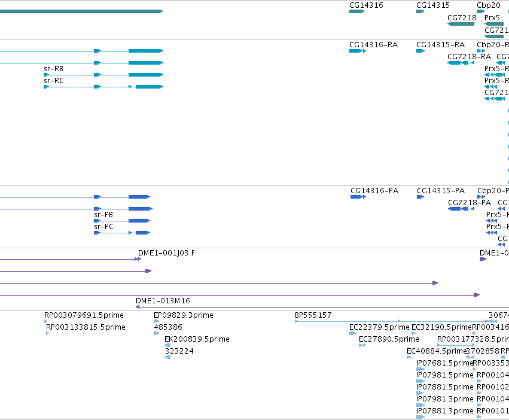
Task: Select the Prx5 gene label
Action: pyautogui.click(x=492, y=18)
